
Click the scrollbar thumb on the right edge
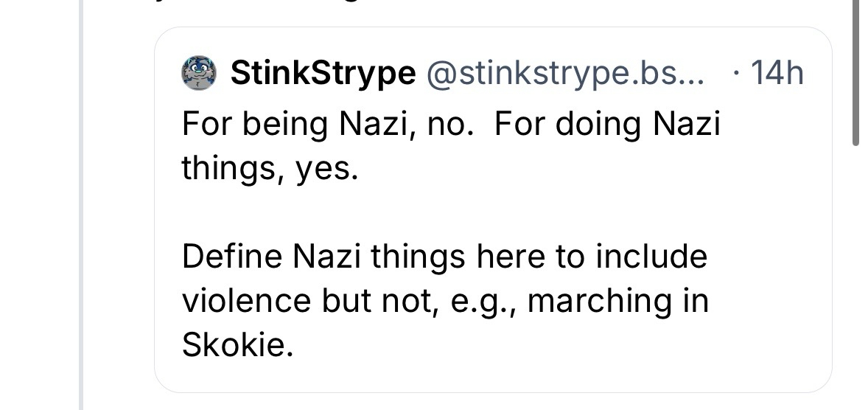pyautogui.click(x=855, y=74)
